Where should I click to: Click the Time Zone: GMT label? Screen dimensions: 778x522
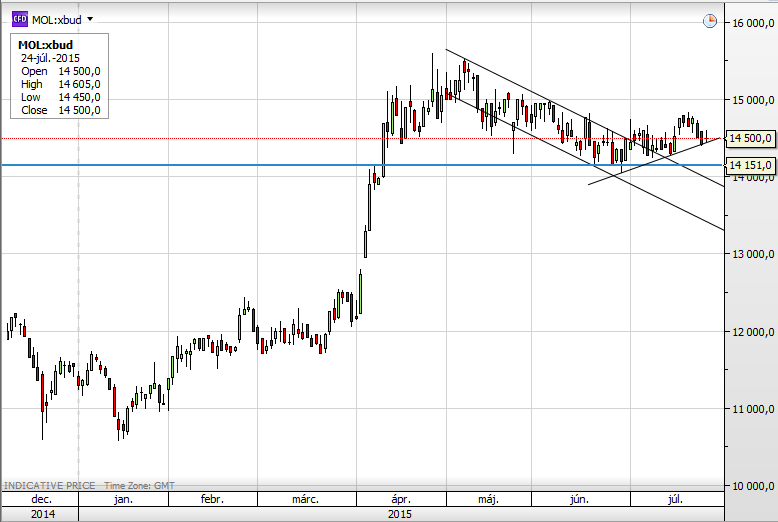(139, 486)
